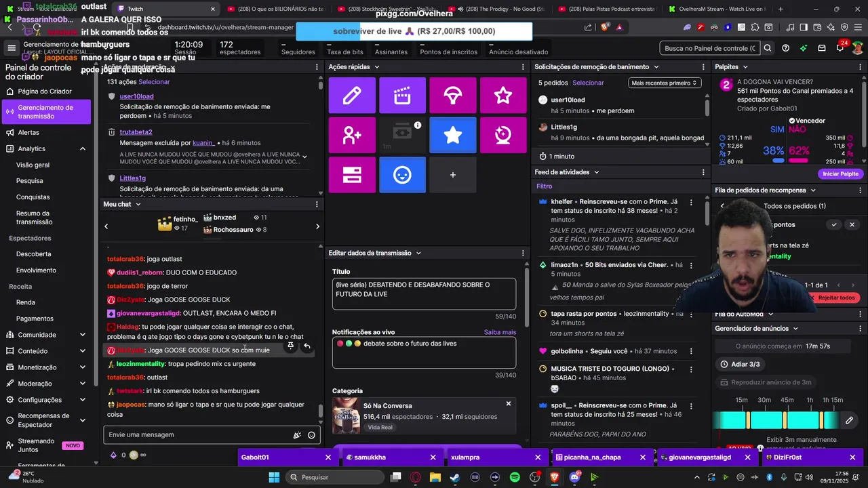Open three-dot menu on khelfer activity entry
This screenshot has width=868, height=488.
coord(691,202)
